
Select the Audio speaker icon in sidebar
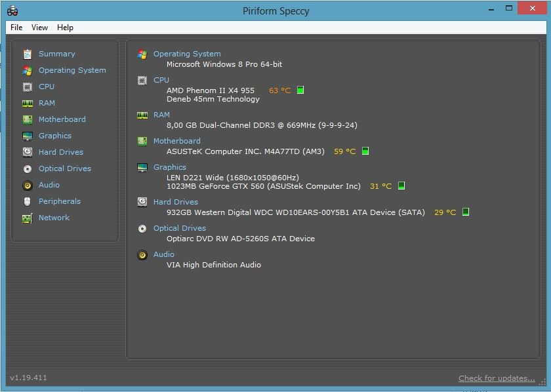pyautogui.click(x=28, y=185)
